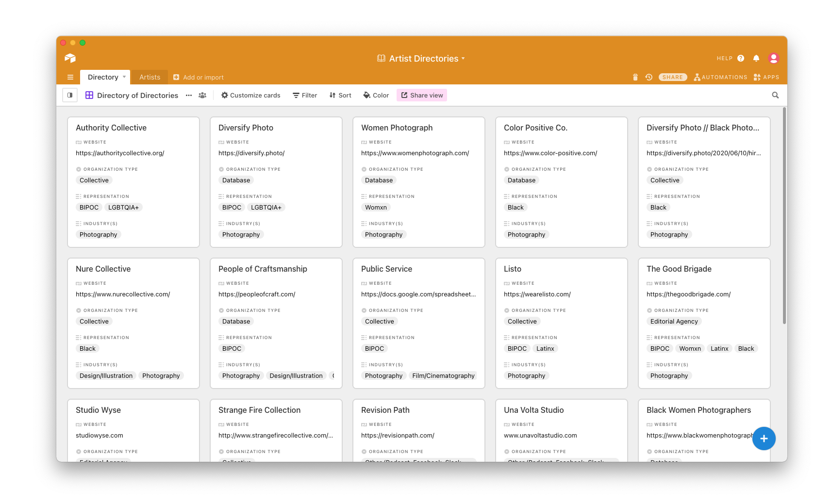Open the gallery view icon for Directory of Directories
Image resolution: width=832 pixels, height=504 pixels.
pyautogui.click(x=89, y=95)
